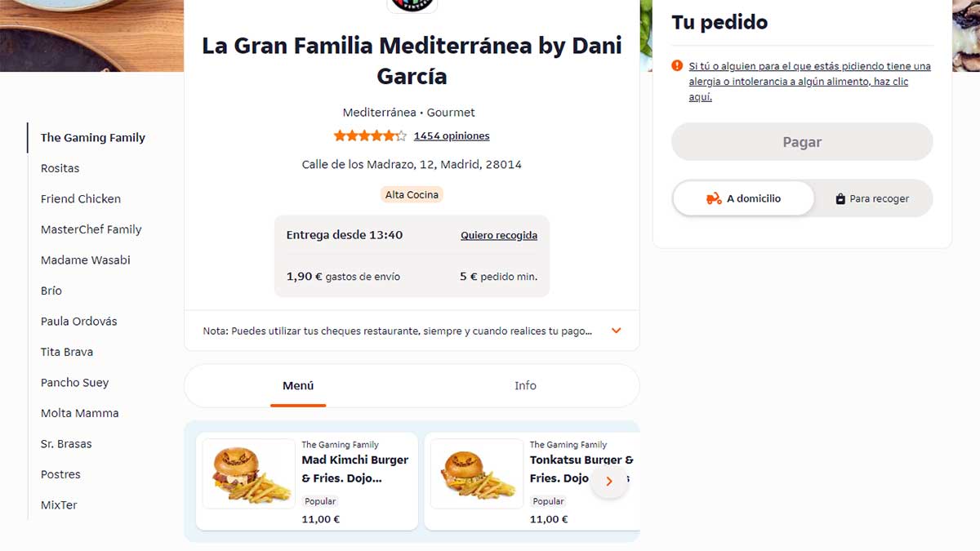This screenshot has height=551, width=980.
Task: Expand the restaurant voucher note chevron
Action: pos(617,331)
